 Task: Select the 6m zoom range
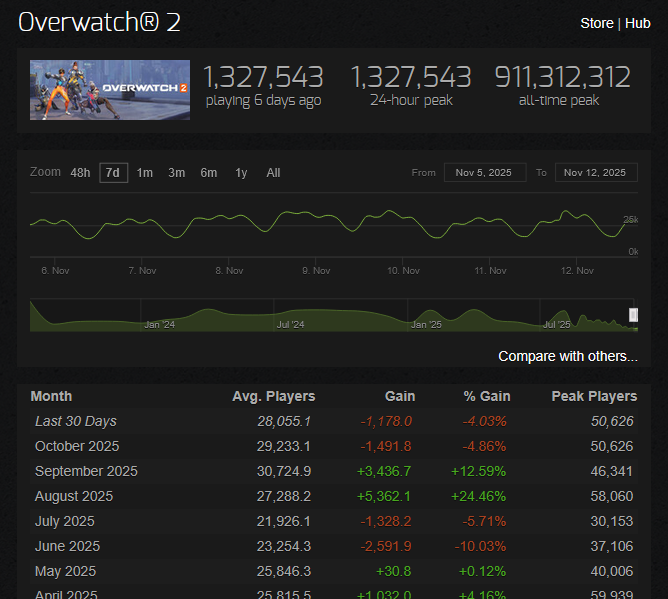coord(209,173)
